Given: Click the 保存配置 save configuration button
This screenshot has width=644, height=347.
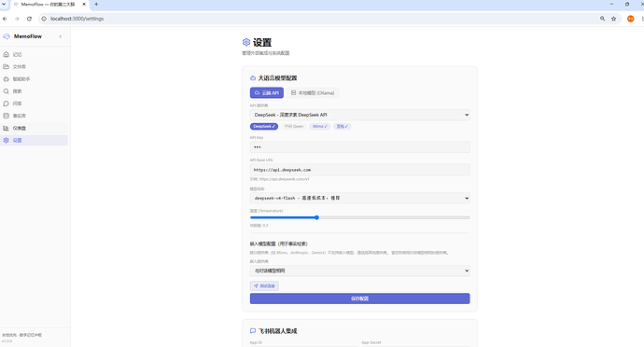Looking at the screenshot, I should (x=359, y=298).
